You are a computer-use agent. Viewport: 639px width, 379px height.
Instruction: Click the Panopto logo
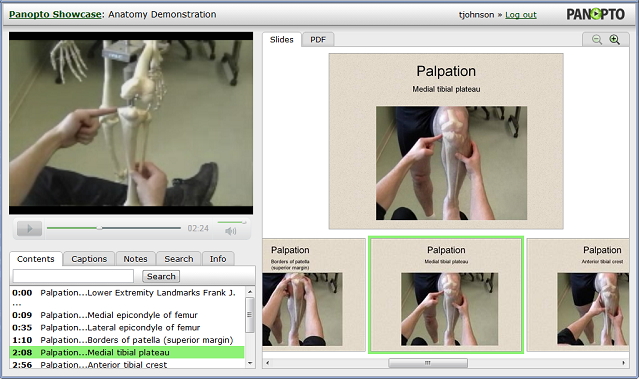tap(595, 14)
